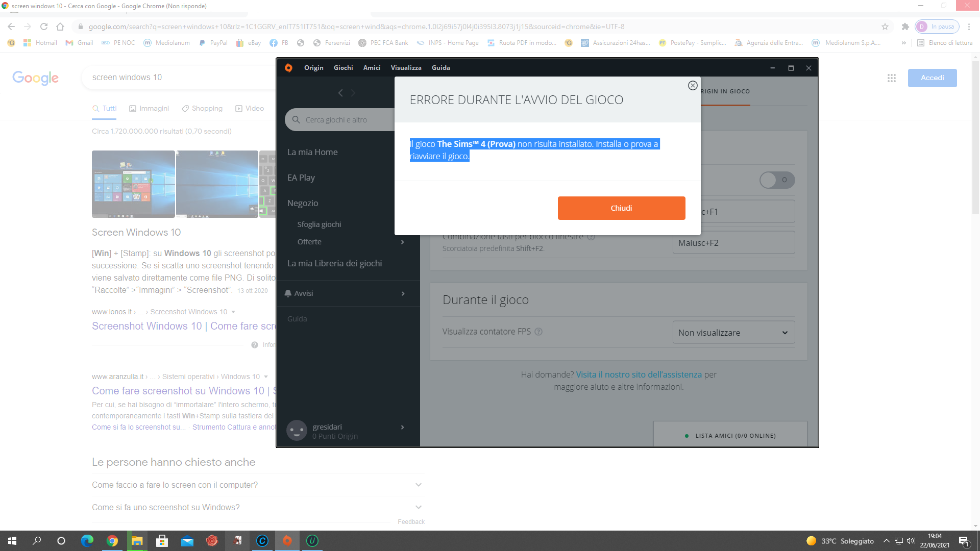Click the gresidari user avatar
Viewport: 980px width, 551px height.
coord(297,431)
